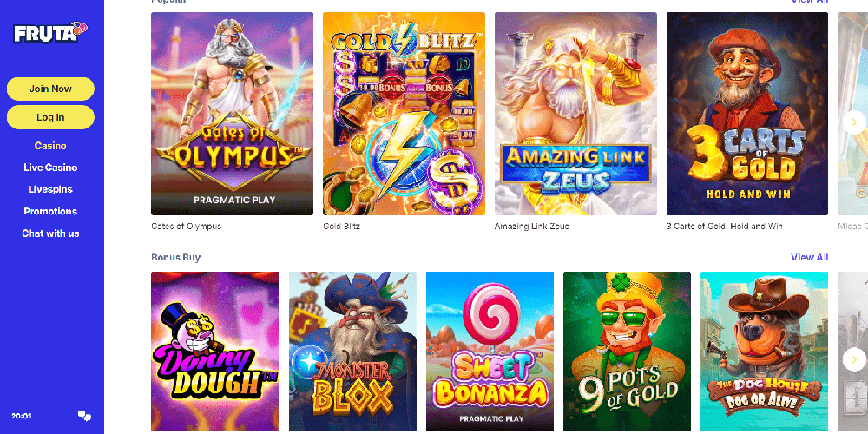Open Sweet Bonanza game tile
This screenshot has height=434, width=868.
tap(490, 352)
